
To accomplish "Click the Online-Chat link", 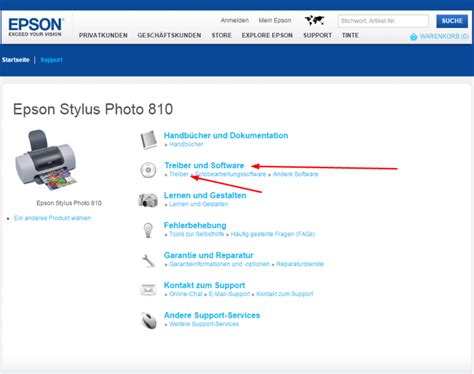I will (186, 294).
